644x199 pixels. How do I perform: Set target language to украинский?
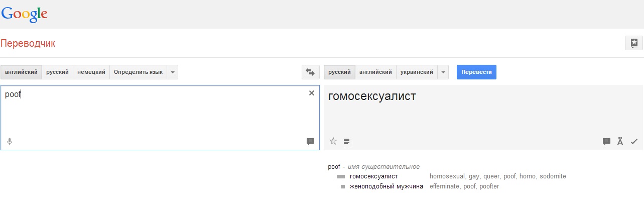click(x=417, y=72)
